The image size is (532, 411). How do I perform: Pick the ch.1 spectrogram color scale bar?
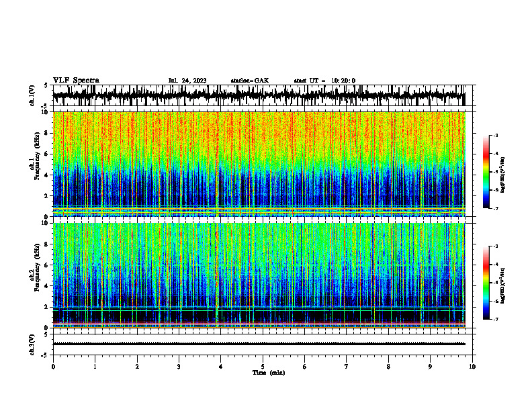click(486, 172)
